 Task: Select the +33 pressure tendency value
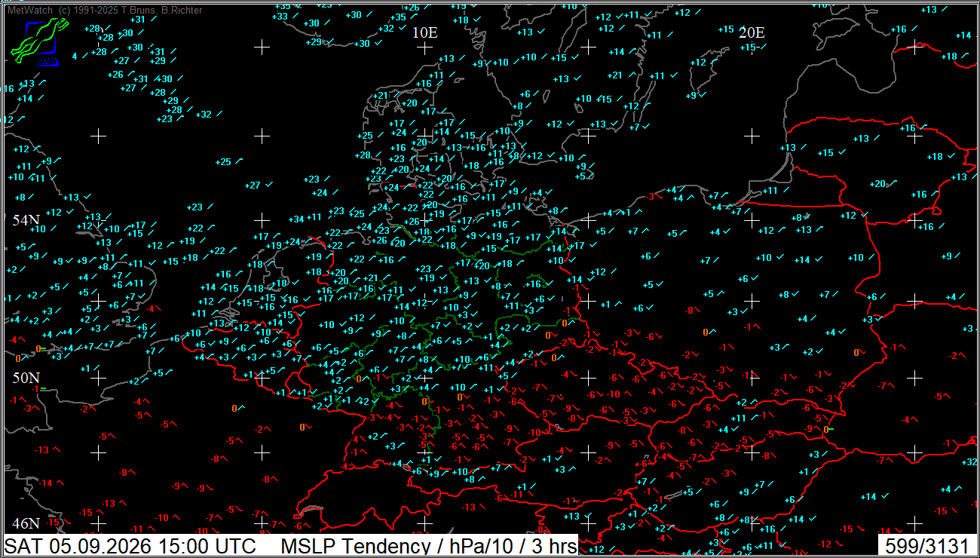coord(280,17)
